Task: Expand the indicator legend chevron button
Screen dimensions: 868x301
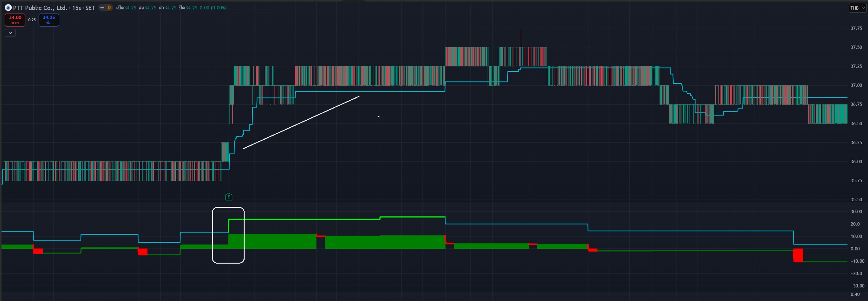Action: point(10,33)
